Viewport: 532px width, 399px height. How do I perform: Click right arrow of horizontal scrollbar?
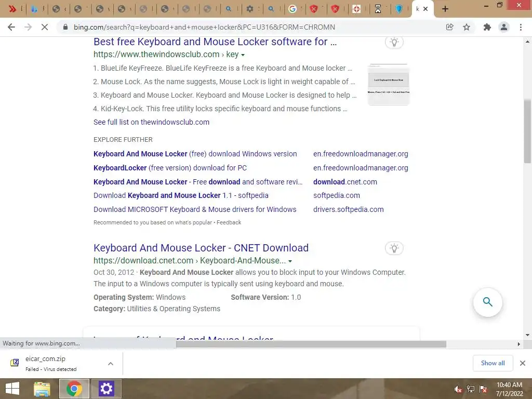[x=519, y=344]
